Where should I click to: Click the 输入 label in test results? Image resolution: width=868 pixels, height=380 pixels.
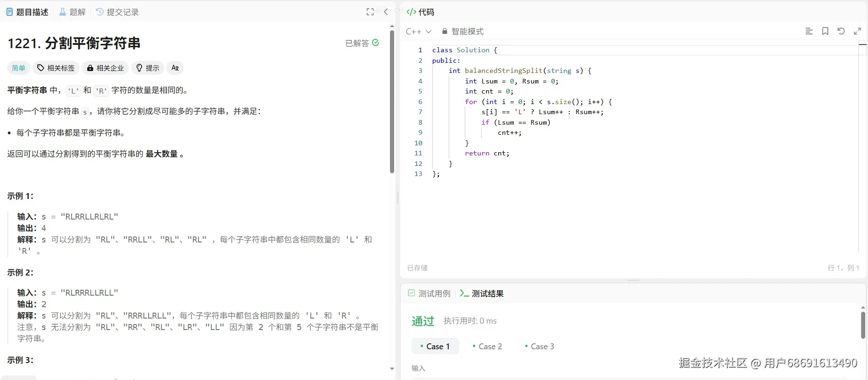point(418,368)
